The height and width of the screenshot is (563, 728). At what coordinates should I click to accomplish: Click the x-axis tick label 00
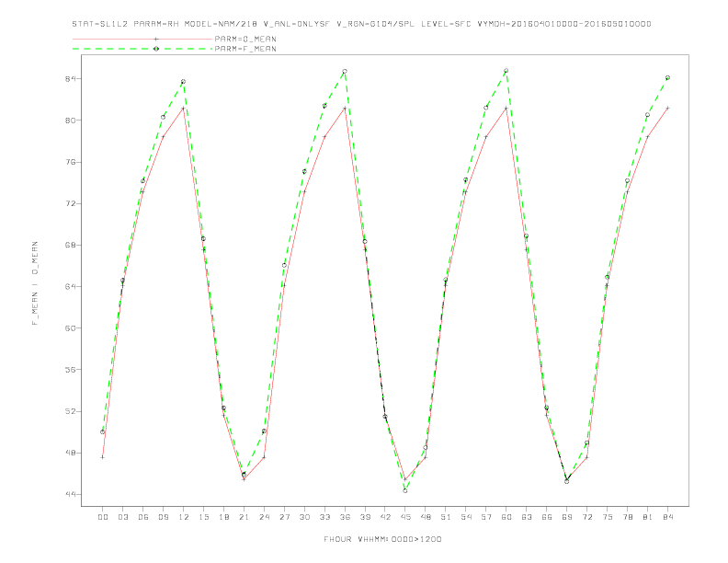(103, 517)
